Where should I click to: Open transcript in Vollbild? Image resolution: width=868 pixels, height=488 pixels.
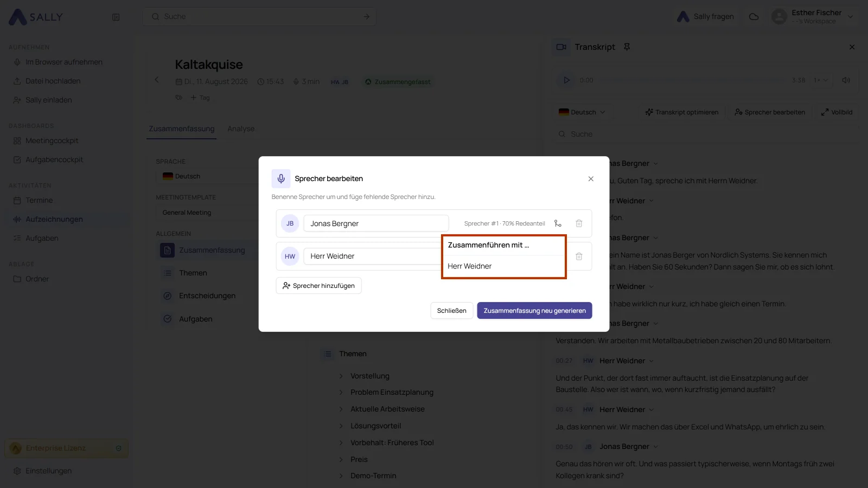coord(837,112)
